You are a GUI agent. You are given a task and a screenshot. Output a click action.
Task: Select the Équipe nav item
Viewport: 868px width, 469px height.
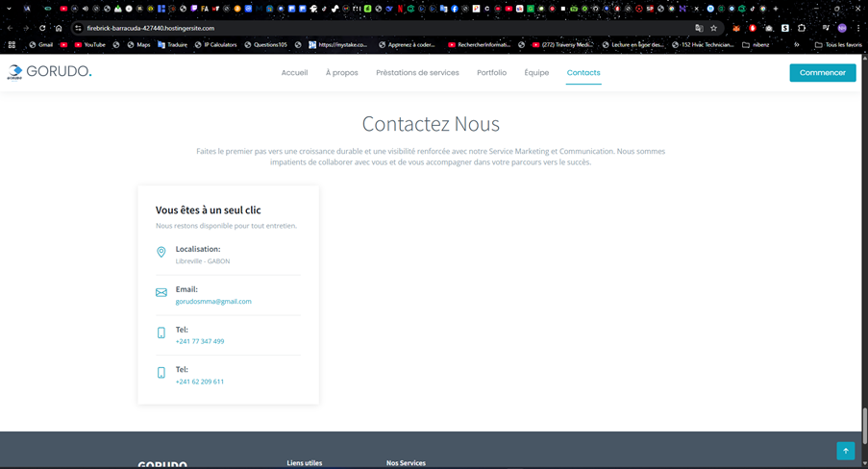click(x=536, y=72)
